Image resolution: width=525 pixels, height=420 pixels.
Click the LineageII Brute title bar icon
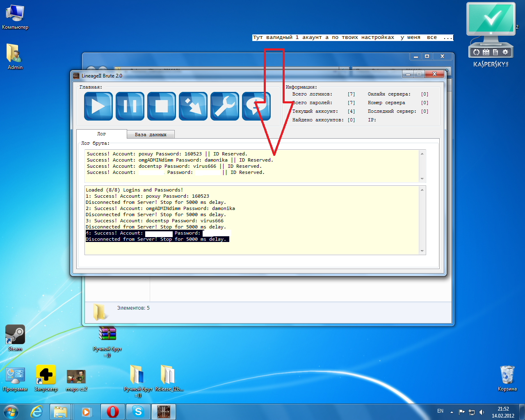[x=76, y=75]
